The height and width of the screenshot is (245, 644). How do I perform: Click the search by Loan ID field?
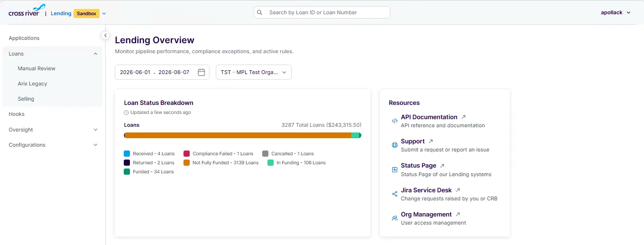[322, 12]
